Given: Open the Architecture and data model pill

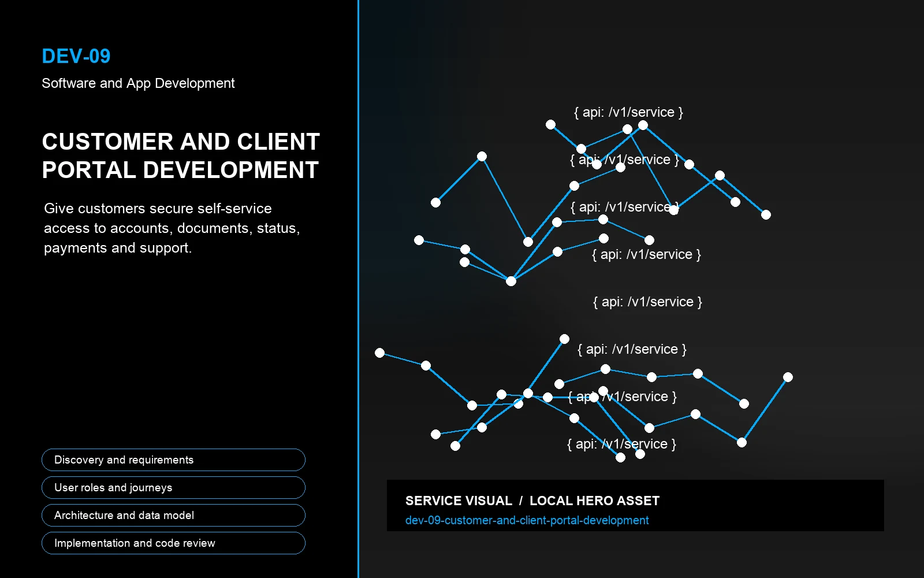Looking at the screenshot, I should pyautogui.click(x=173, y=515).
